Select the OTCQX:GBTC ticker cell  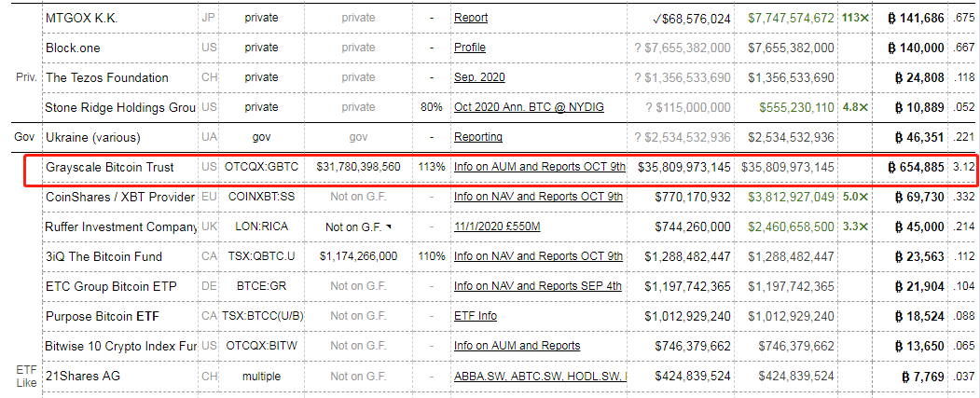pyautogui.click(x=262, y=168)
